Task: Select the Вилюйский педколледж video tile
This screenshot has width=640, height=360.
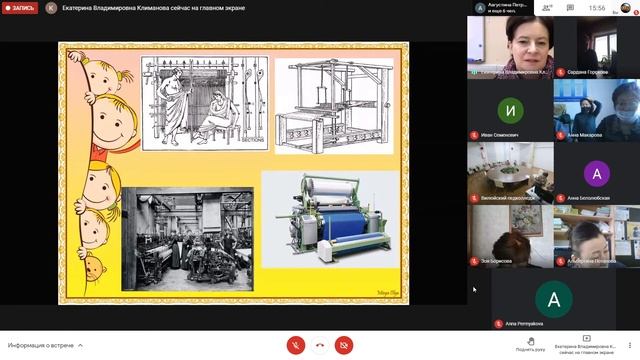Action: pyautogui.click(x=511, y=173)
